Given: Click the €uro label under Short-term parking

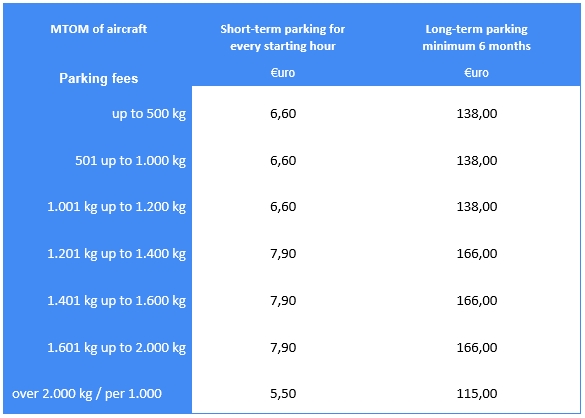Looking at the screenshot, I should (x=283, y=72).
